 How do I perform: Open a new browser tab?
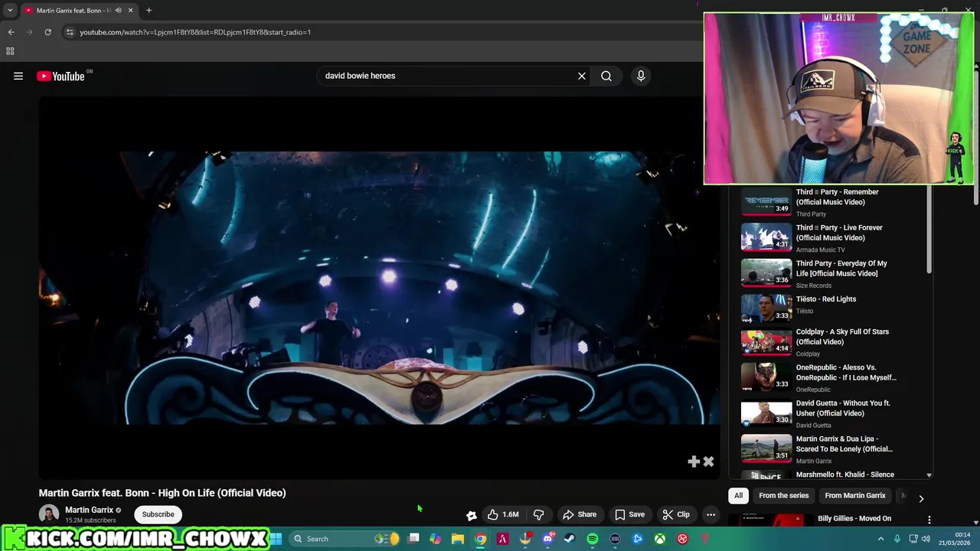149,11
